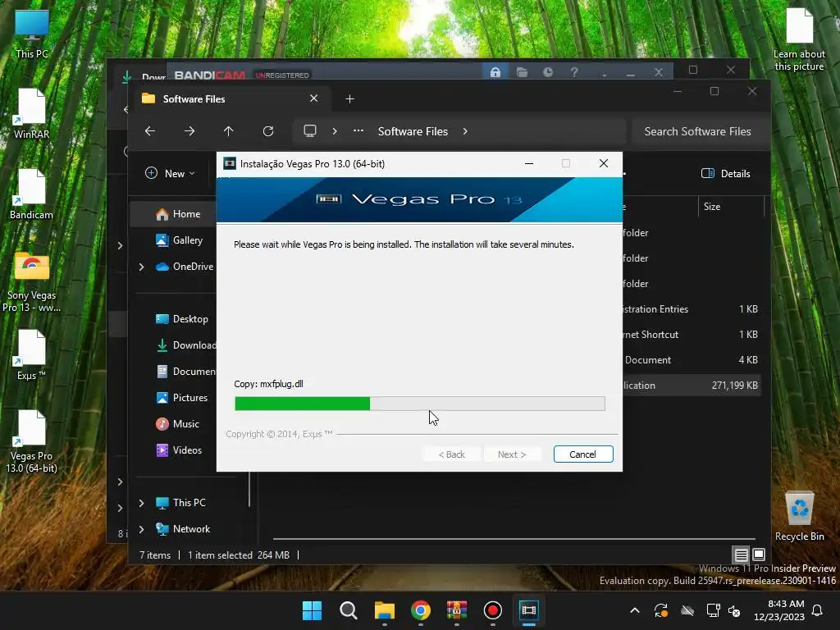Open Home in the navigation pane
The height and width of the screenshot is (630, 840).
tap(178, 214)
